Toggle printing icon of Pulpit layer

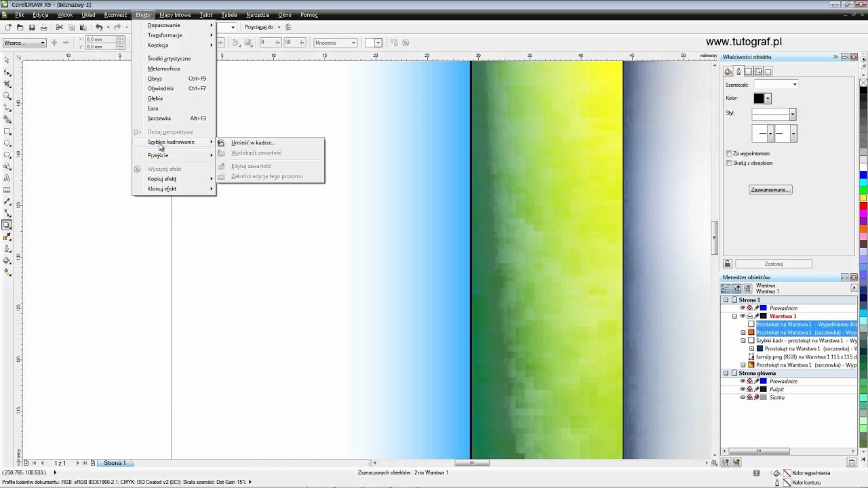click(x=749, y=390)
